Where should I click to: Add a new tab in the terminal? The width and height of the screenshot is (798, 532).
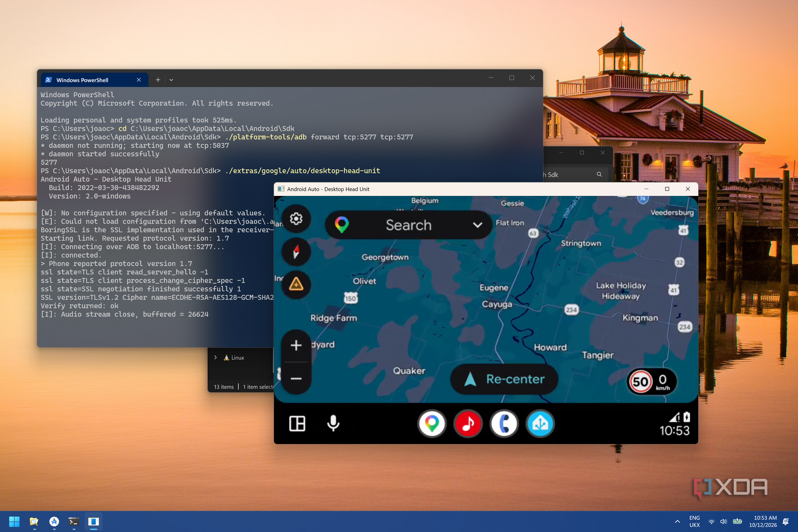(158, 80)
